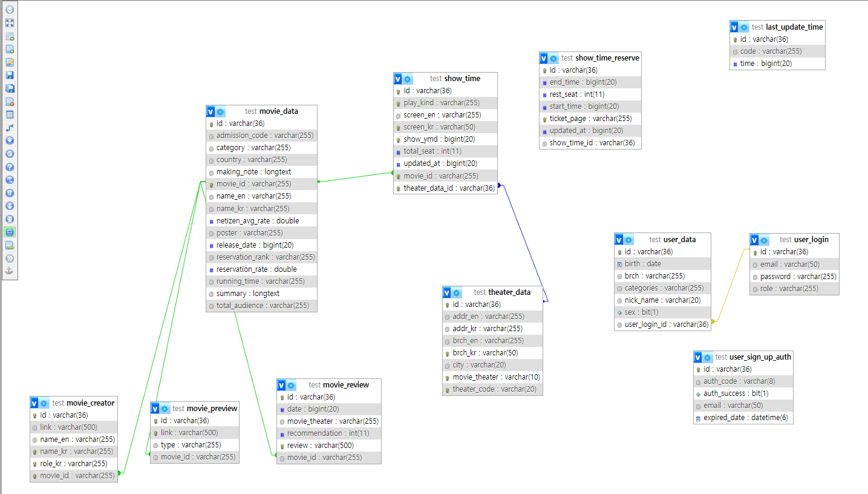Collapse the show_time table with V icon

[398, 79]
